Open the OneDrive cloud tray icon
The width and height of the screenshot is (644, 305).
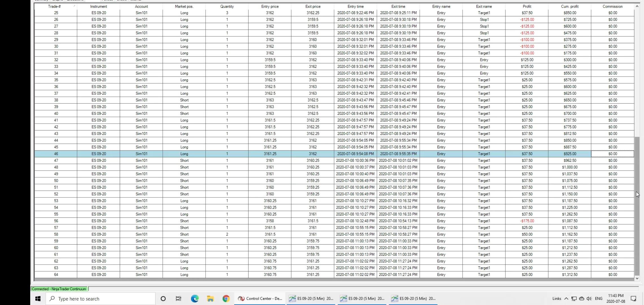582,299
